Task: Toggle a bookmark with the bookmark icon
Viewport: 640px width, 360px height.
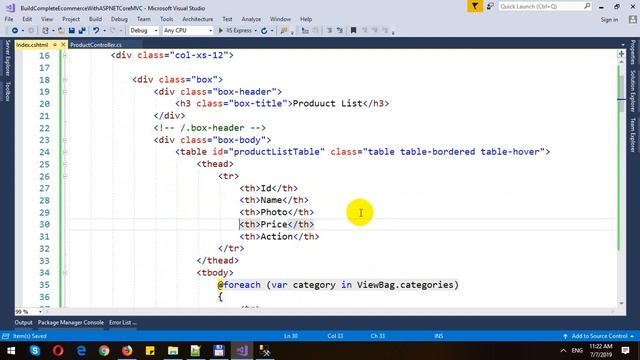Action: click(353, 31)
